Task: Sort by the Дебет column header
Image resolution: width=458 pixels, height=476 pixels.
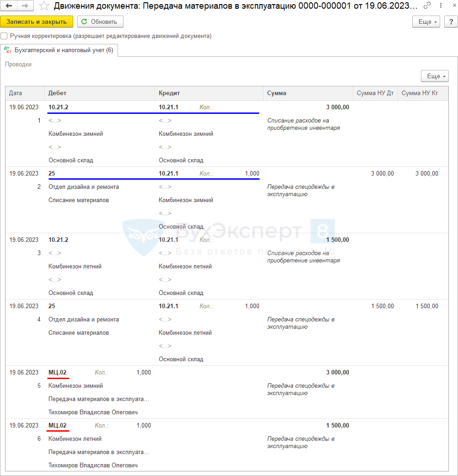Action: (x=57, y=93)
